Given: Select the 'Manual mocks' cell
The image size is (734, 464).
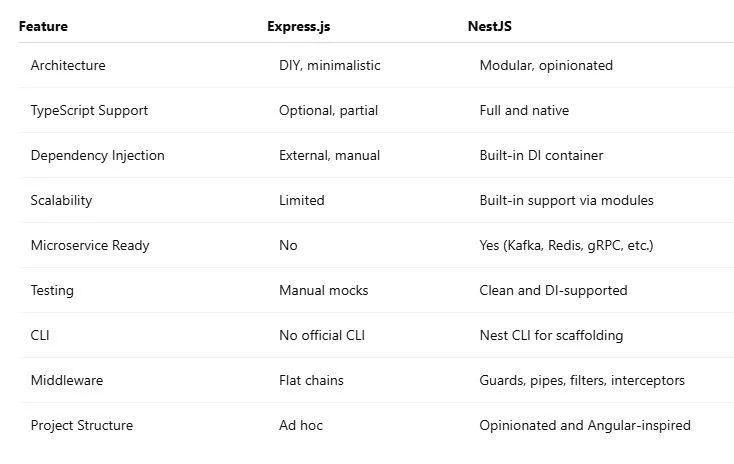Looking at the screenshot, I should click(x=323, y=290).
